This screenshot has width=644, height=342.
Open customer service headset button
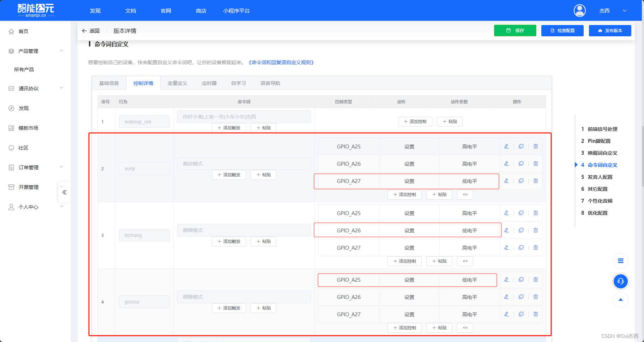[620, 281]
